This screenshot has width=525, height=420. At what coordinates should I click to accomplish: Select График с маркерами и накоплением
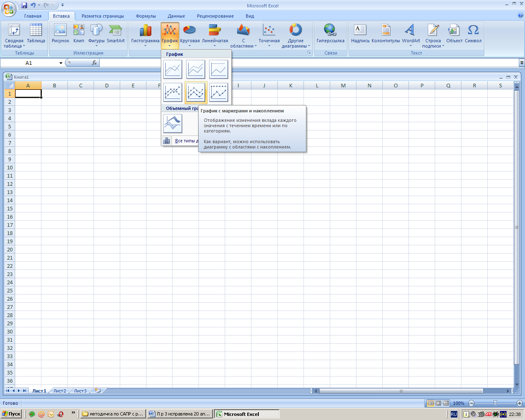(196, 92)
